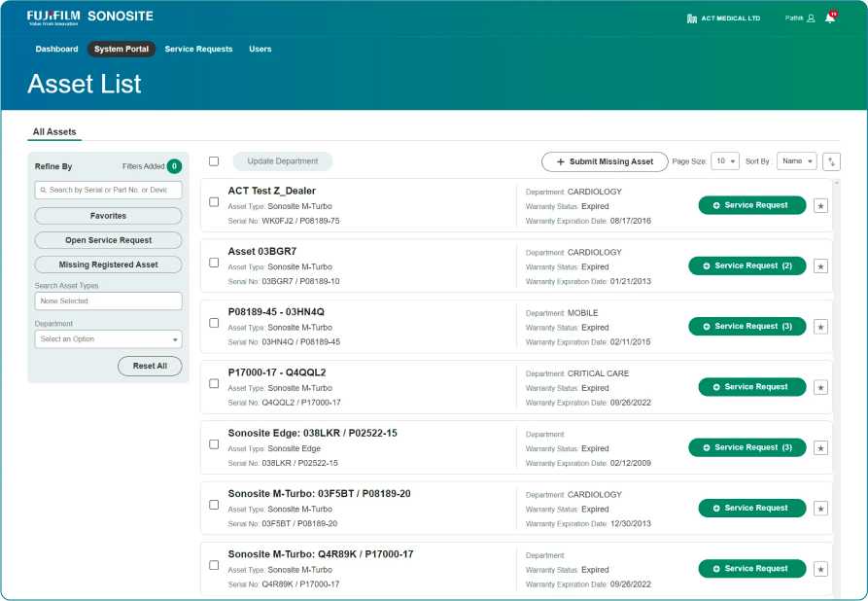Toggle the sort direction arrows icon
Screen dimensions: 868x601
click(831, 161)
